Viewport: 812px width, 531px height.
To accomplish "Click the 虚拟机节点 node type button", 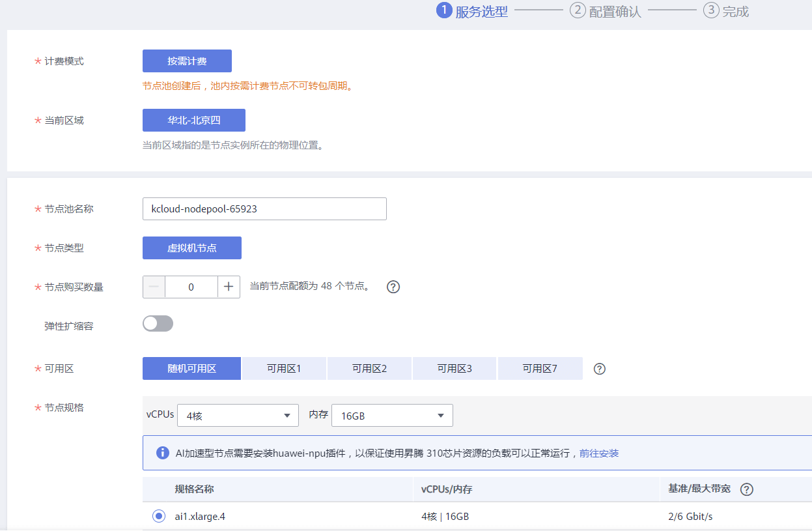I will 192,248.
